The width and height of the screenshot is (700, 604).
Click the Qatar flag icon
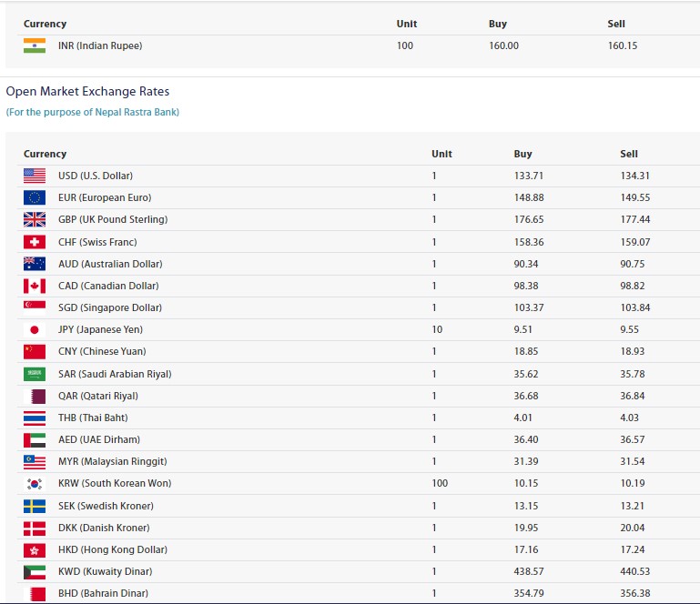35,396
